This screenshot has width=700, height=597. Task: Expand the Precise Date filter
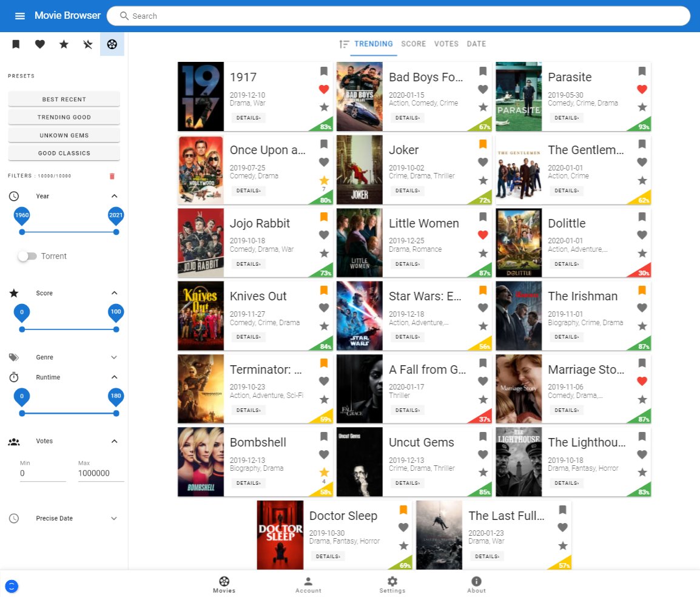pos(114,518)
